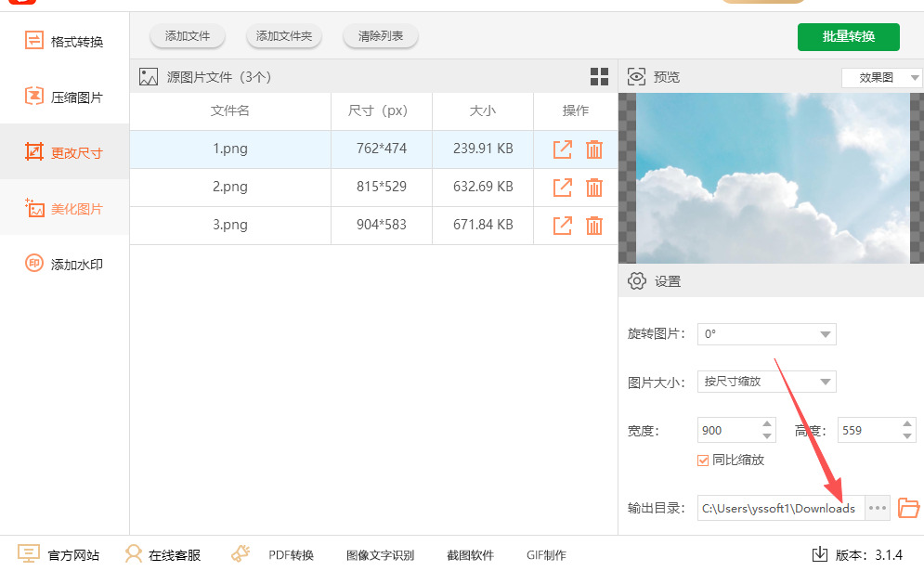Click the version download icon
924x571 pixels.
820,554
